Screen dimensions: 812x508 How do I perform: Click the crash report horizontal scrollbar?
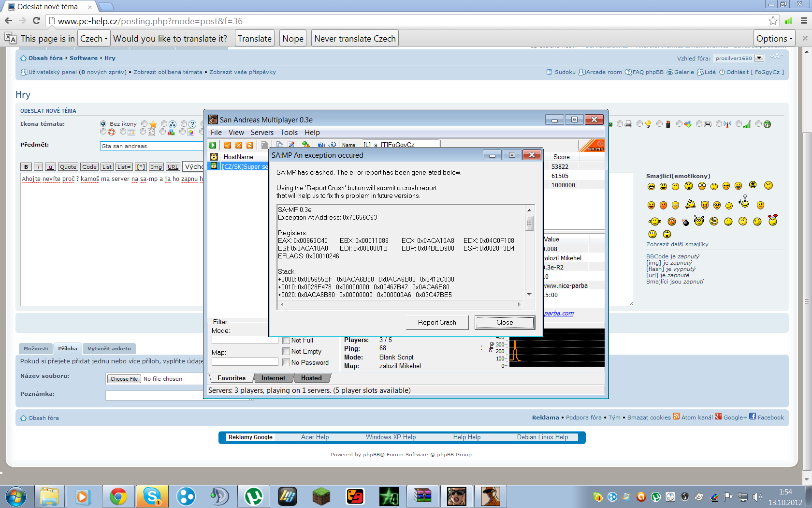point(400,305)
